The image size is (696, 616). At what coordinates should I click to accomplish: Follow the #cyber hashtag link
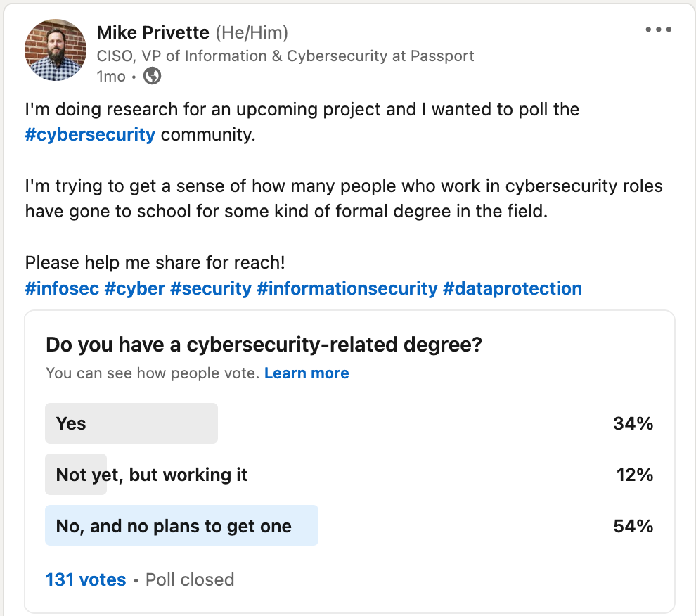(134, 288)
